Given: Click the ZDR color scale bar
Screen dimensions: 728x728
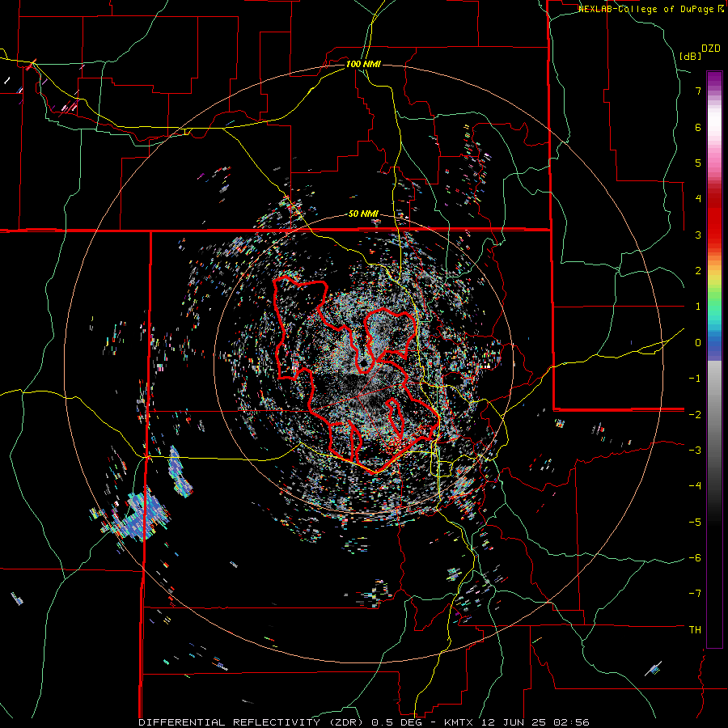Looking at the screenshot, I should click(x=714, y=359).
